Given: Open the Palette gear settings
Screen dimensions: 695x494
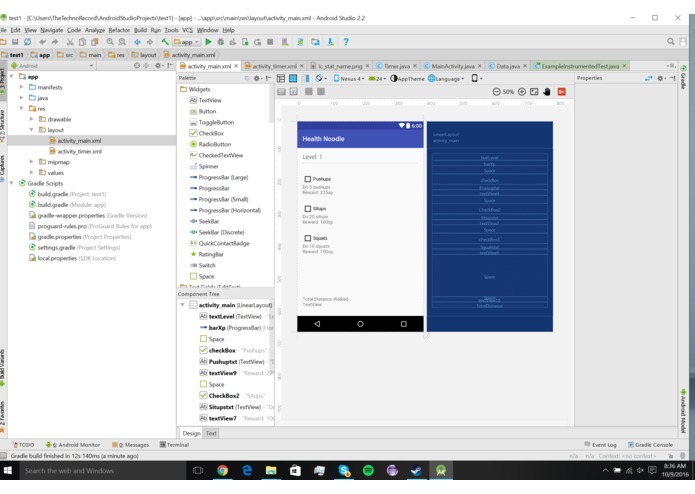Looking at the screenshot, I should tap(257, 78).
